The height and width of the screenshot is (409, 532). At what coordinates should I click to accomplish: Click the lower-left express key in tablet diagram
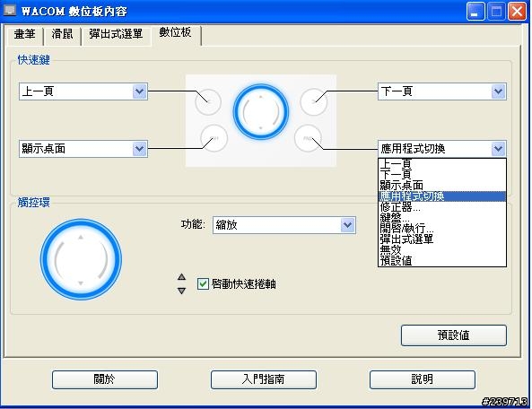(214, 138)
